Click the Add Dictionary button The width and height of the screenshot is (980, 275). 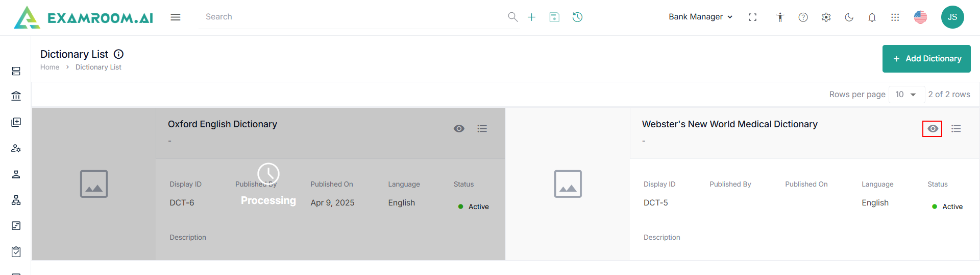tap(926, 59)
